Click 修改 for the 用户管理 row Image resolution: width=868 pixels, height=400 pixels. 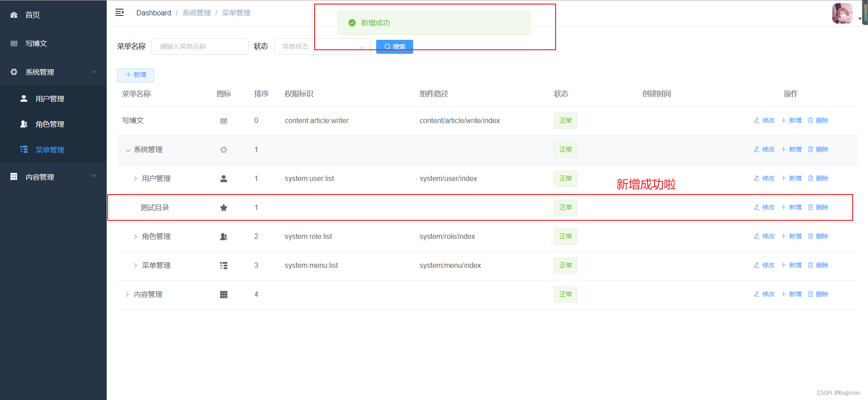[x=764, y=178]
